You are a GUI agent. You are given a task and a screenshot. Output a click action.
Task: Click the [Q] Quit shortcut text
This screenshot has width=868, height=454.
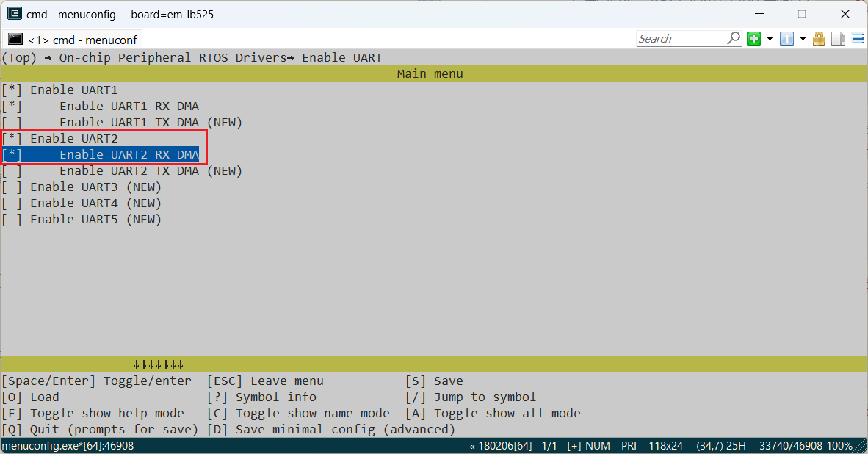point(99,429)
